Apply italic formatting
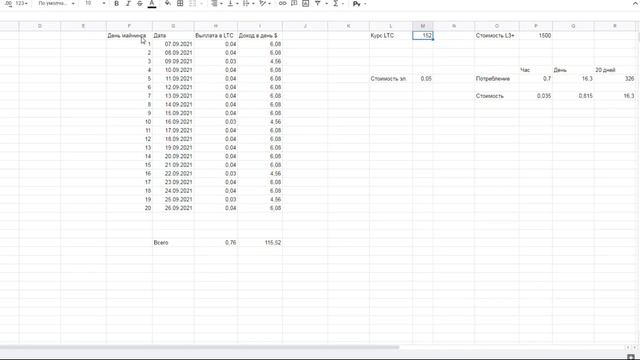The width and height of the screenshot is (640, 360). click(x=128, y=4)
